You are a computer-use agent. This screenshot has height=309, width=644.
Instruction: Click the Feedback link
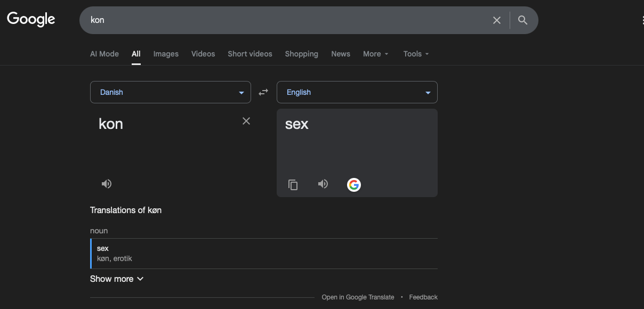click(423, 297)
